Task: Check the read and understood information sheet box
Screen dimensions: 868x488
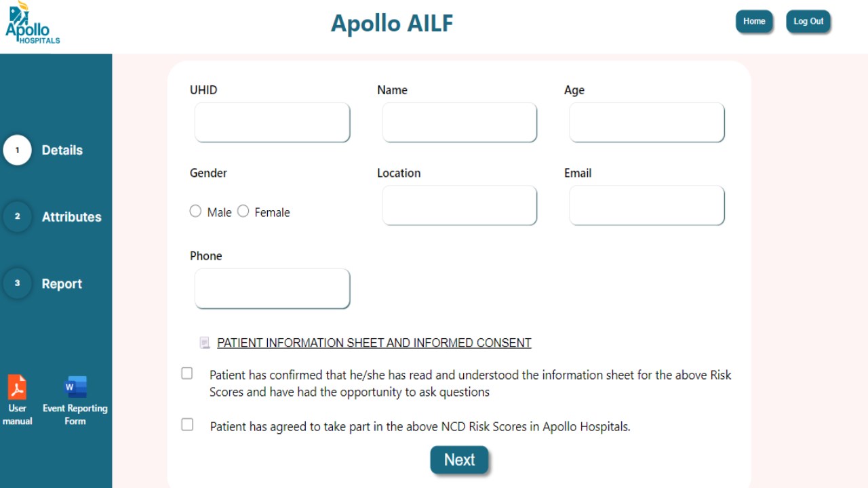Action: point(187,373)
